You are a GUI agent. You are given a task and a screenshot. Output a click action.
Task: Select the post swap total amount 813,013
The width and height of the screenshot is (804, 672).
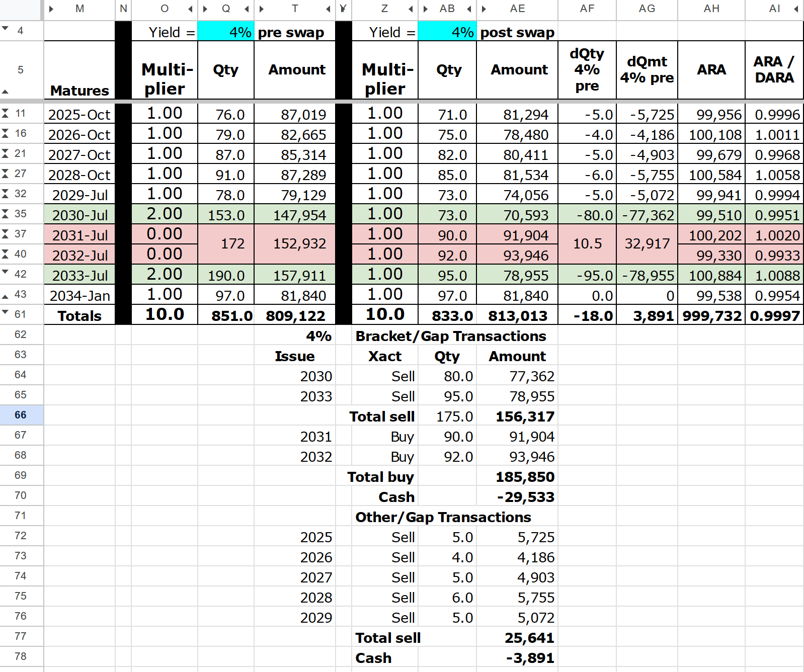click(x=517, y=315)
